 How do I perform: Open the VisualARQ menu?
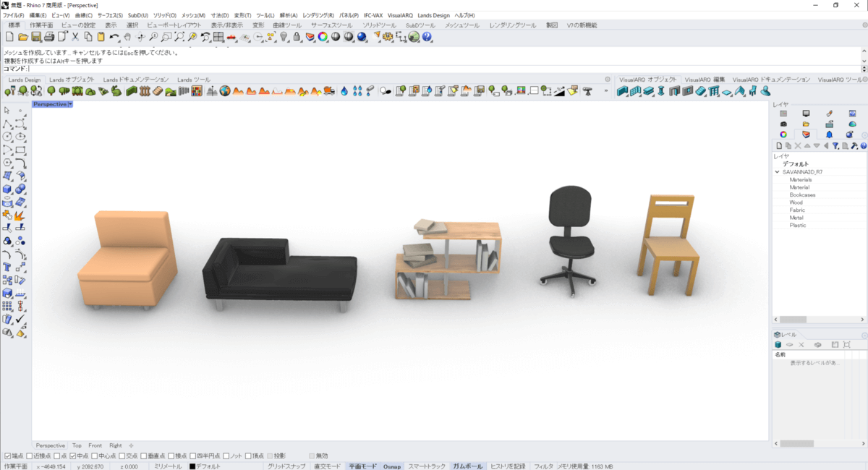click(400, 15)
